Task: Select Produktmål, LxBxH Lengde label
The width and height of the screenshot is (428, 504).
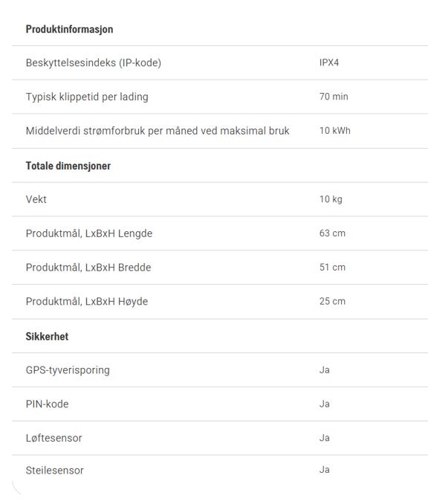Action: click(89, 233)
